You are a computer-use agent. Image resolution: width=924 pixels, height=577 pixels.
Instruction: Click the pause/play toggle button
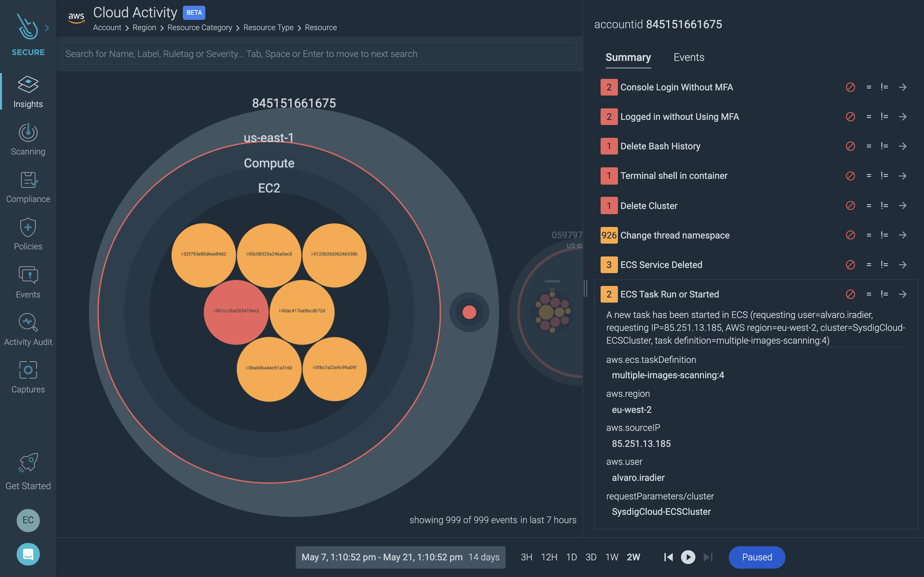pyautogui.click(x=689, y=557)
